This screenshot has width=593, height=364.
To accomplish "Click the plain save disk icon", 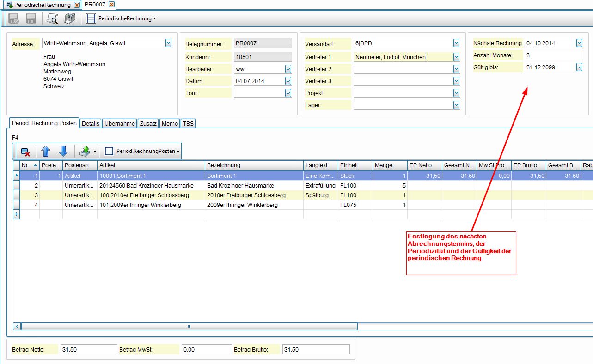I will point(31,18).
